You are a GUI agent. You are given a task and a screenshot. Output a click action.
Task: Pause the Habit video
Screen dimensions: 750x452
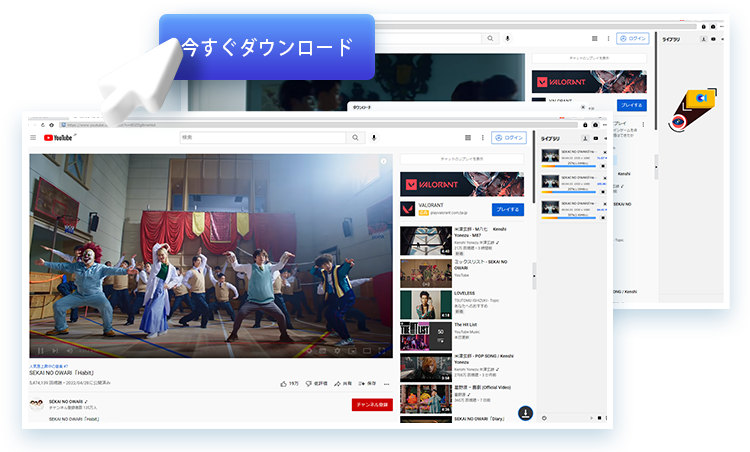click(40, 350)
